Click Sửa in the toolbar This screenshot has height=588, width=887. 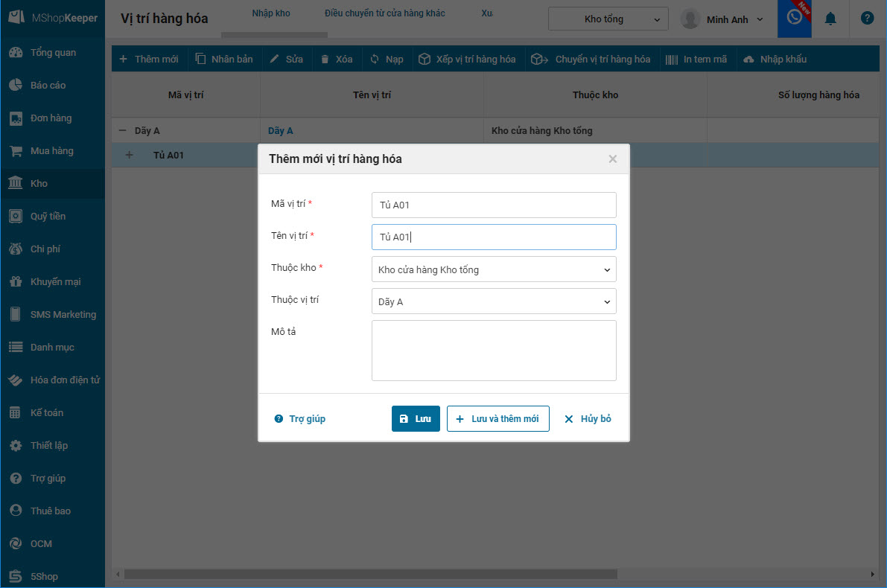287,60
